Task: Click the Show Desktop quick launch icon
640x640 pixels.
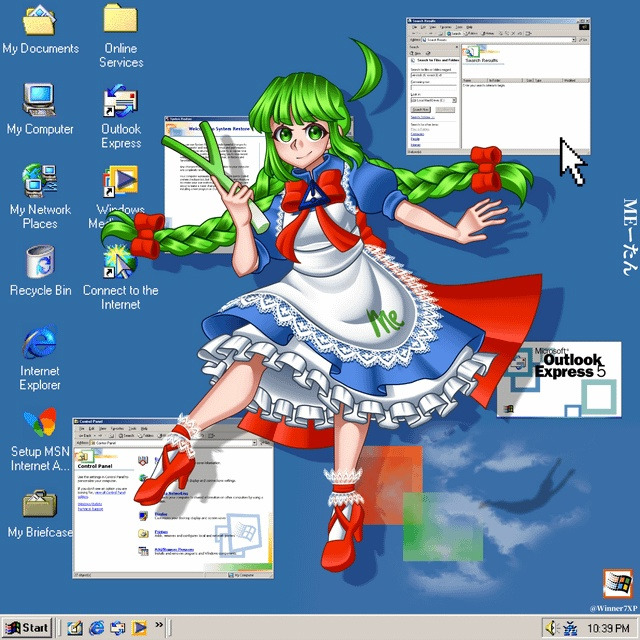Action: [x=75, y=628]
